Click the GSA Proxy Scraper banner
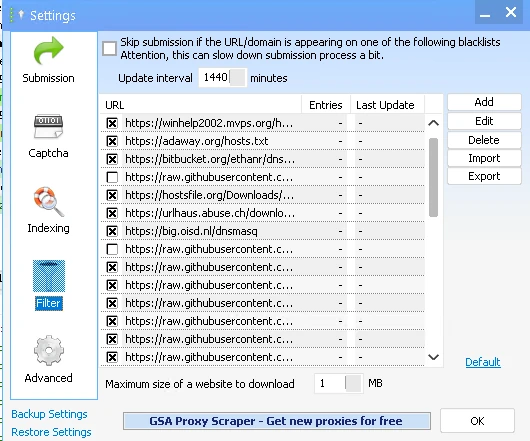 (x=276, y=421)
